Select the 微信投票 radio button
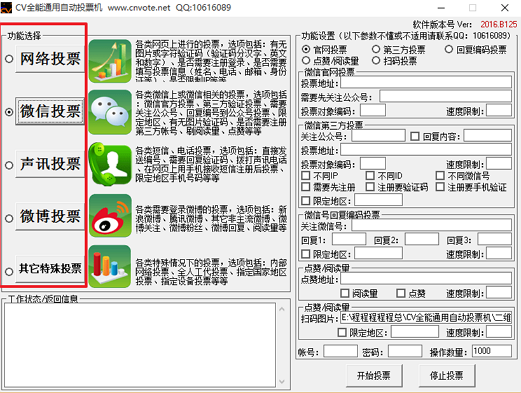The width and height of the screenshot is (521, 393). click(9, 112)
